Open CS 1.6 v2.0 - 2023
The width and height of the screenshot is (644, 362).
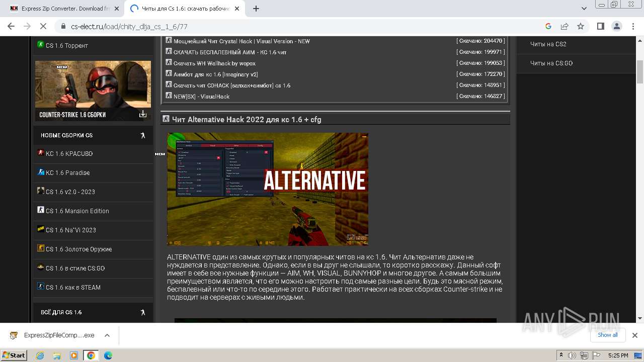tap(70, 192)
